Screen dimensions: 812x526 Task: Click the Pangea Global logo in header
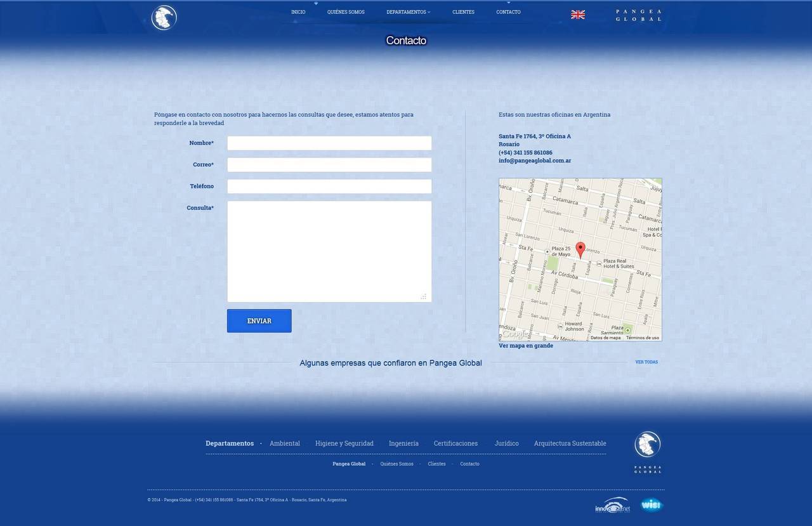pos(164,17)
